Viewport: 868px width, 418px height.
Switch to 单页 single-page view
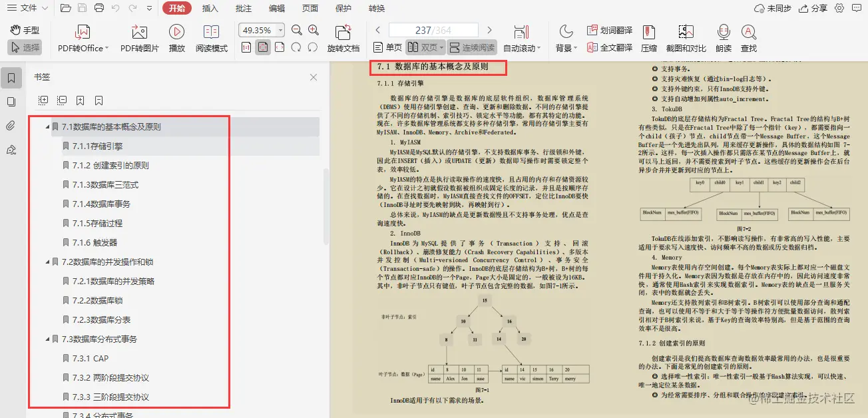click(389, 47)
